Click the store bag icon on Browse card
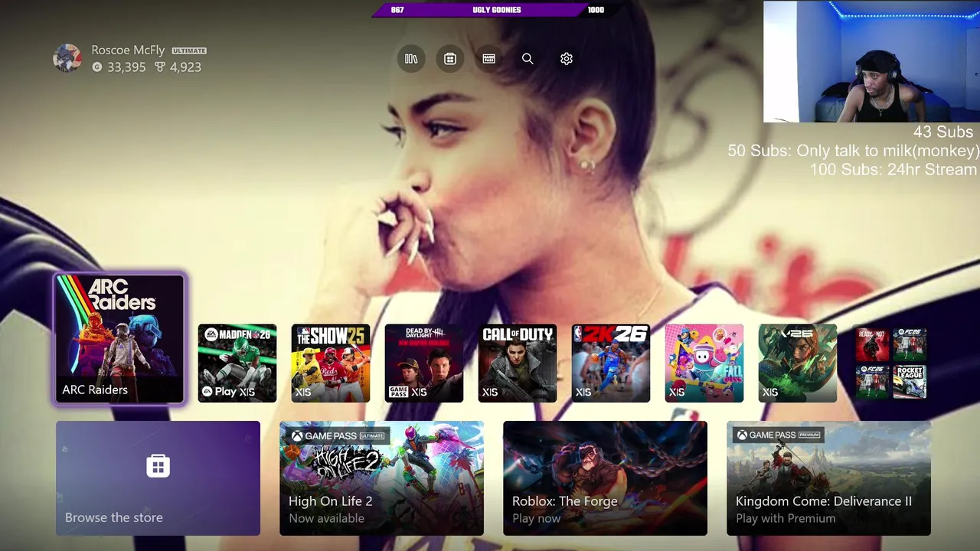This screenshot has height=551, width=980. [x=158, y=465]
